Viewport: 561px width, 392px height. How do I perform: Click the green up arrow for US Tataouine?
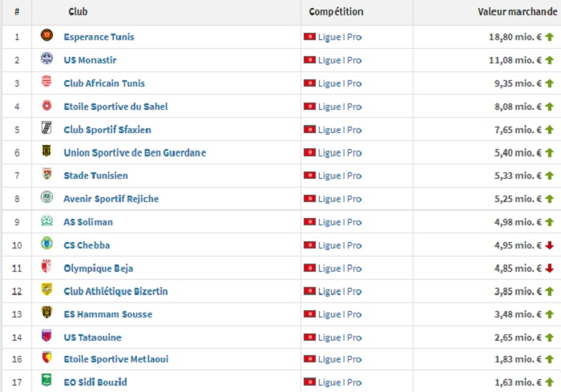[x=549, y=337]
